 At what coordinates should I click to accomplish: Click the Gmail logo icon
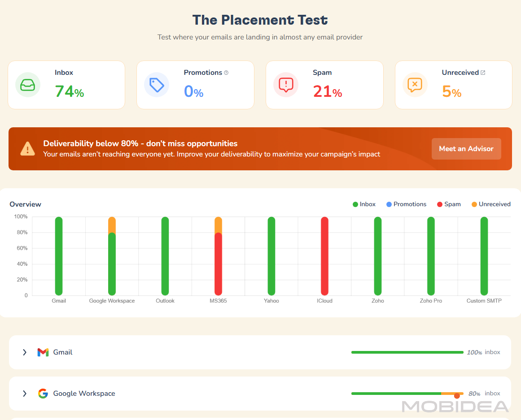click(x=43, y=352)
